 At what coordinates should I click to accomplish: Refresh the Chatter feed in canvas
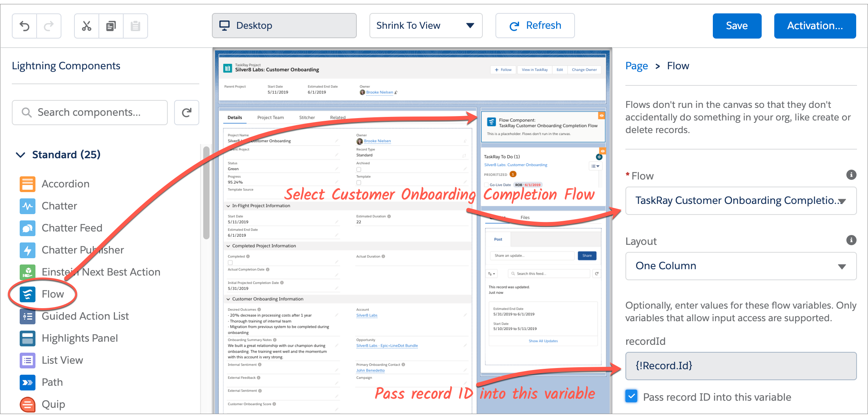[x=597, y=274]
